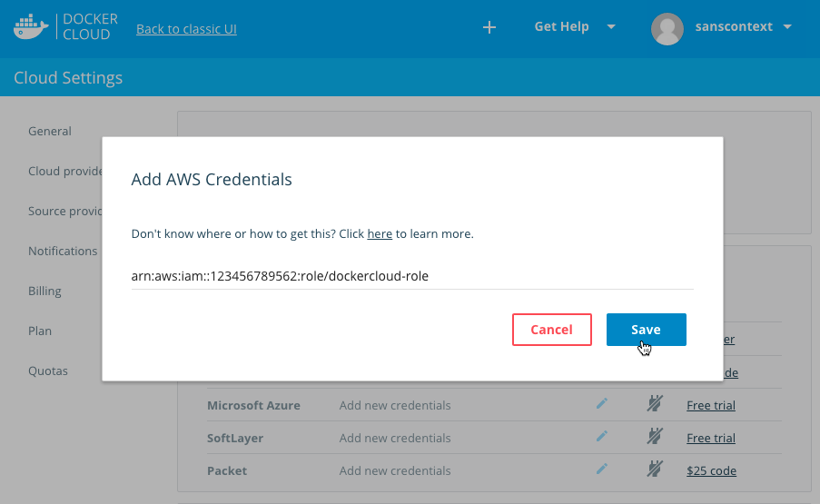The height and width of the screenshot is (504, 820).
Task: Edit Microsoft Azure credentials pencil icon
Action: pos(601,405)
